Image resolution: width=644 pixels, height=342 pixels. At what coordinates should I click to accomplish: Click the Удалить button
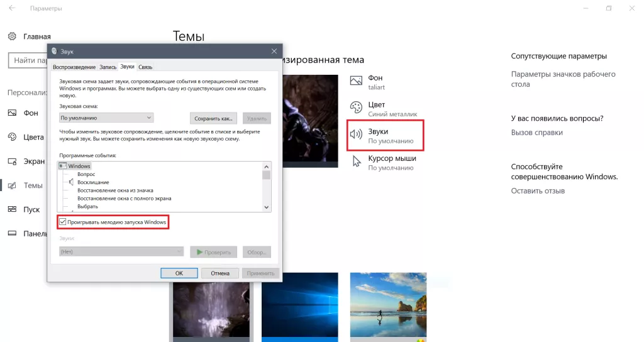257,118
